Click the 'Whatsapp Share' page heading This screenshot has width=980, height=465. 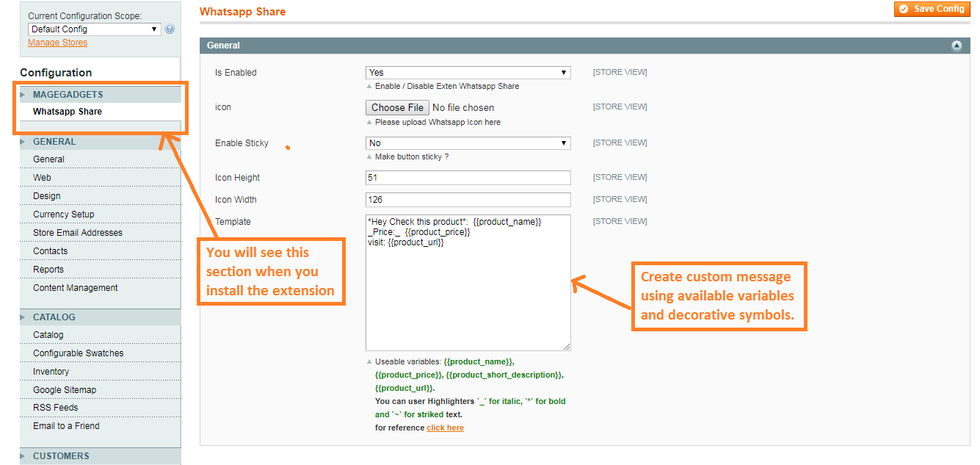click(243, 12)
